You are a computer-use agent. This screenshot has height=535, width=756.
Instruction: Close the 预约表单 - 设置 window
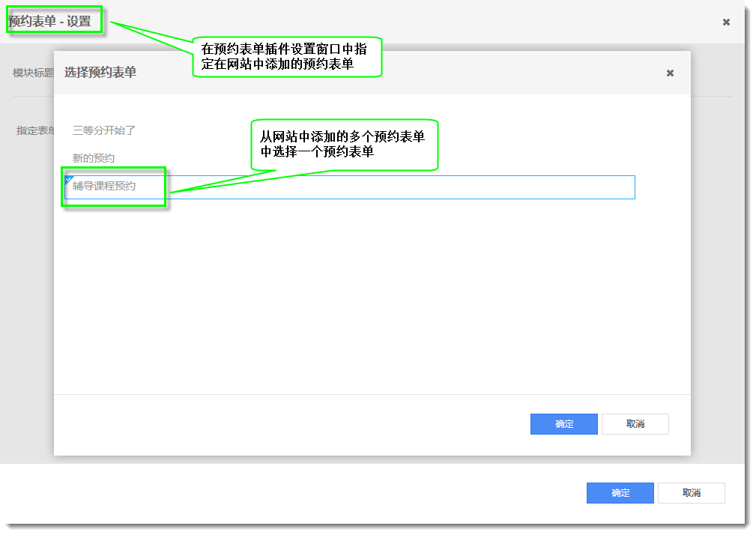tap(726, 22)
